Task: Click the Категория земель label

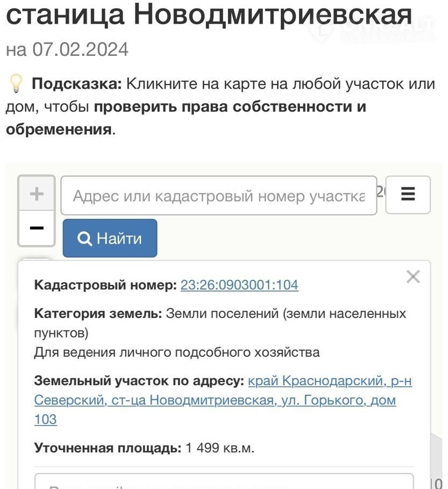Action: [98, 313]
